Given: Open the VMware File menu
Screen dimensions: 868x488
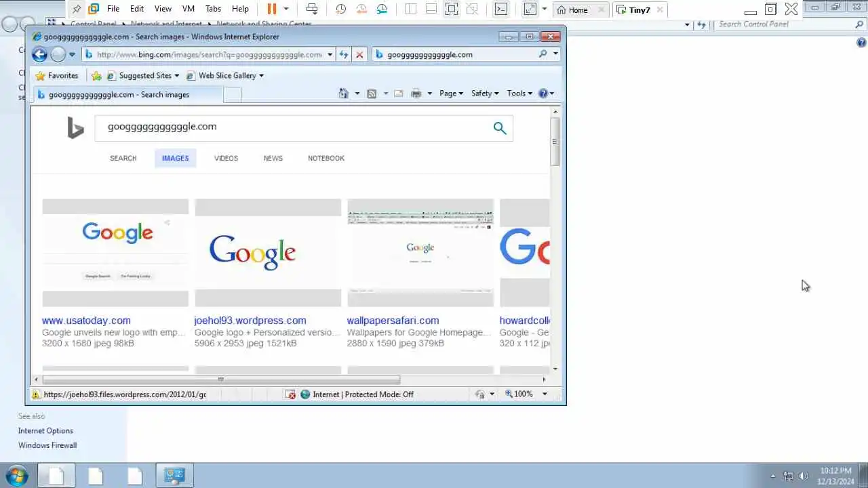Looking at the screenshot, I should [113, 9].
